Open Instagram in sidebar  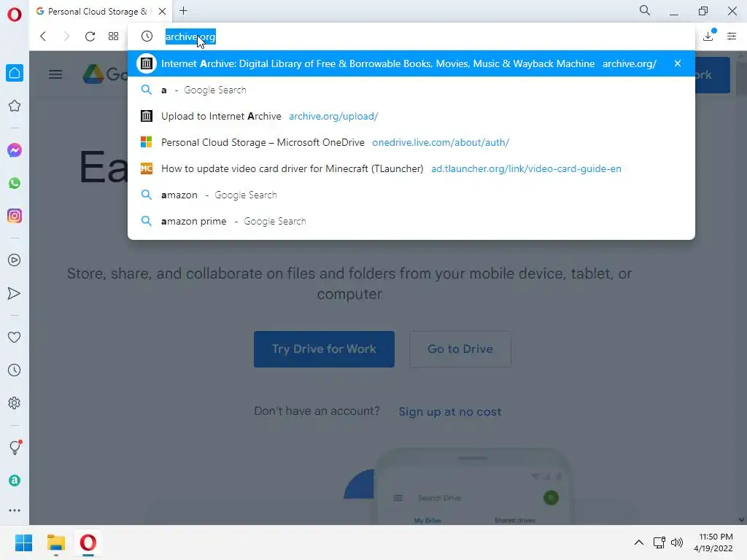click(15, 216)
